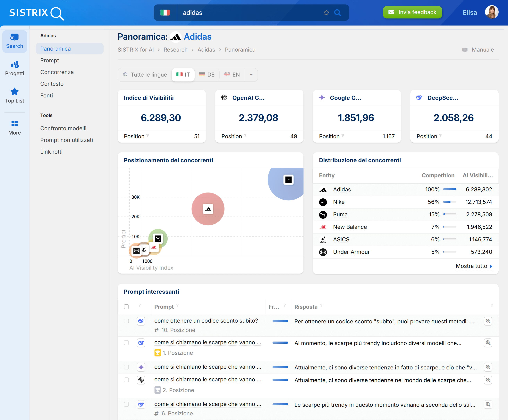Image resolution: width=508 pixels, height=420 pixels.
Task: Click the 'Invia feedback' button
Action: pyautogui.click(x=412, y=12)
